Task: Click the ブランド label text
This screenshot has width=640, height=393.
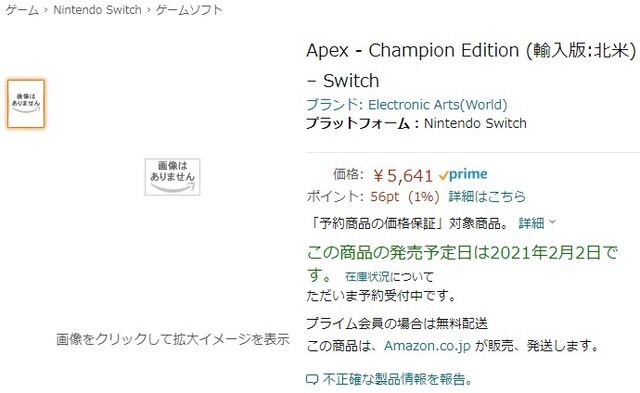Action: pos(334,105)
